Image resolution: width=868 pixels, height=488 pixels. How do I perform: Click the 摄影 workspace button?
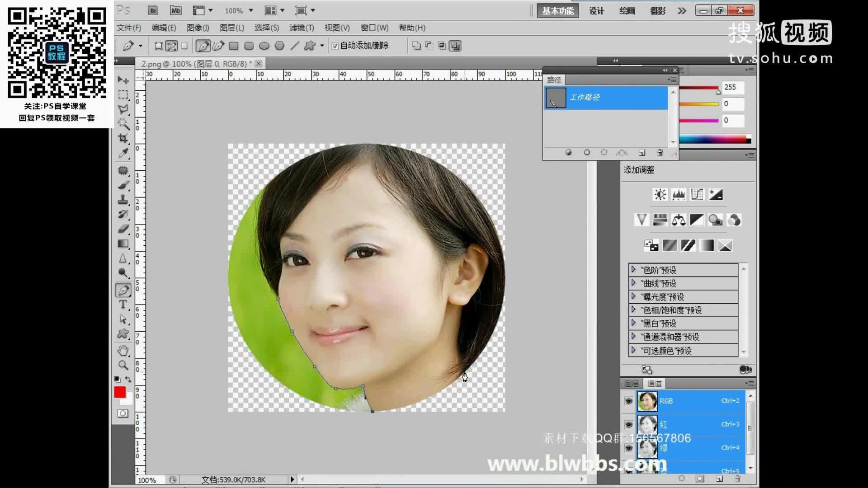(658, 11)
